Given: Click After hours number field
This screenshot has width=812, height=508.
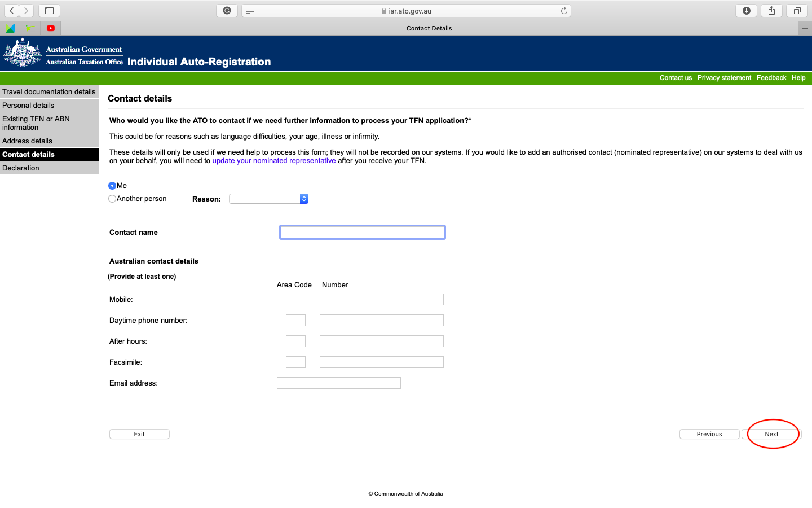Looking at the screenshot, I should [x=382, y=341].
